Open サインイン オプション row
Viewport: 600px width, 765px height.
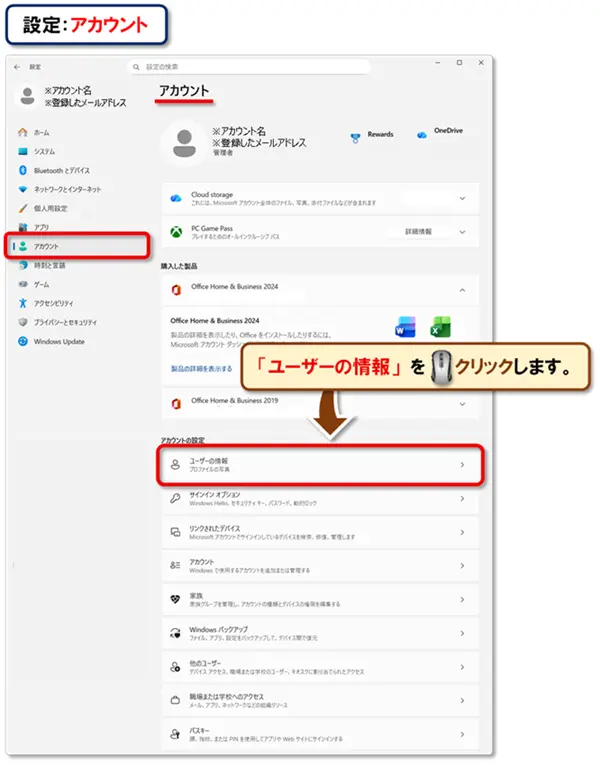(x=320, y=499)
